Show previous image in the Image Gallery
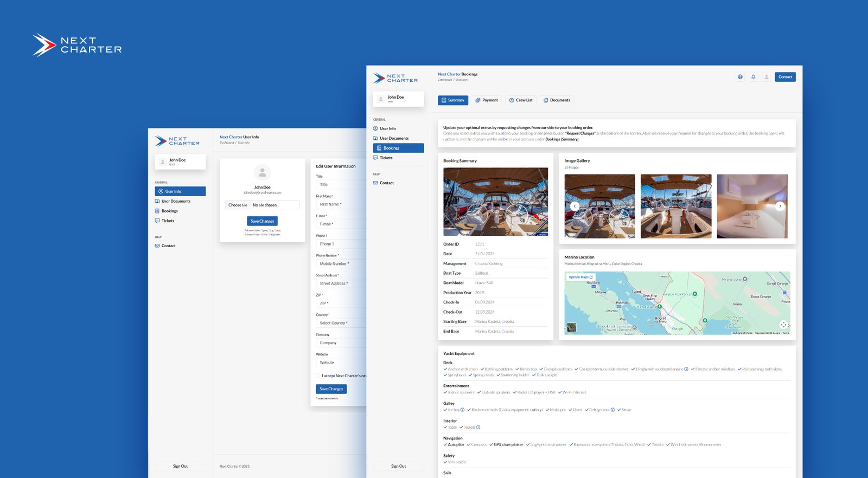Screen dimensions: 868x478 pos(575,206)
